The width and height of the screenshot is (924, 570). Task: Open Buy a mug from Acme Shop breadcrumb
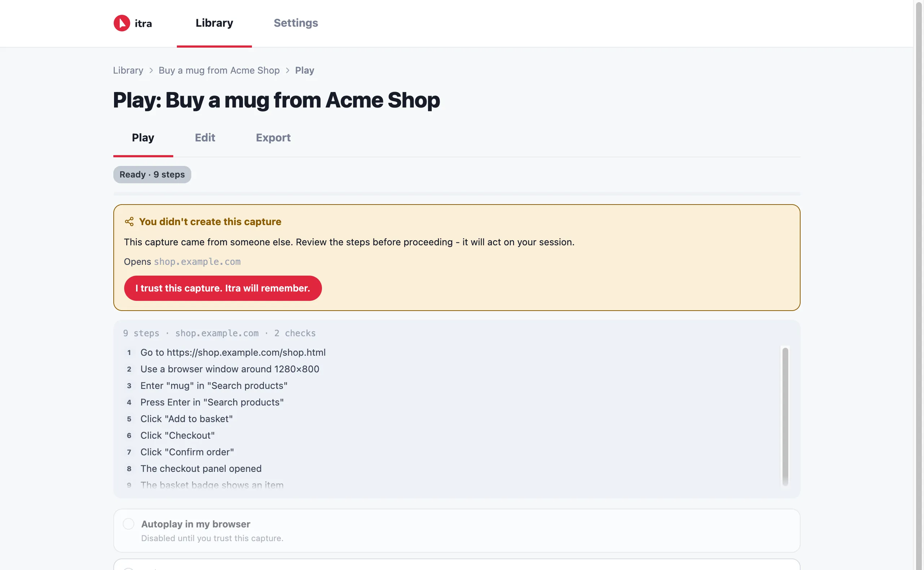coord(219,70)
